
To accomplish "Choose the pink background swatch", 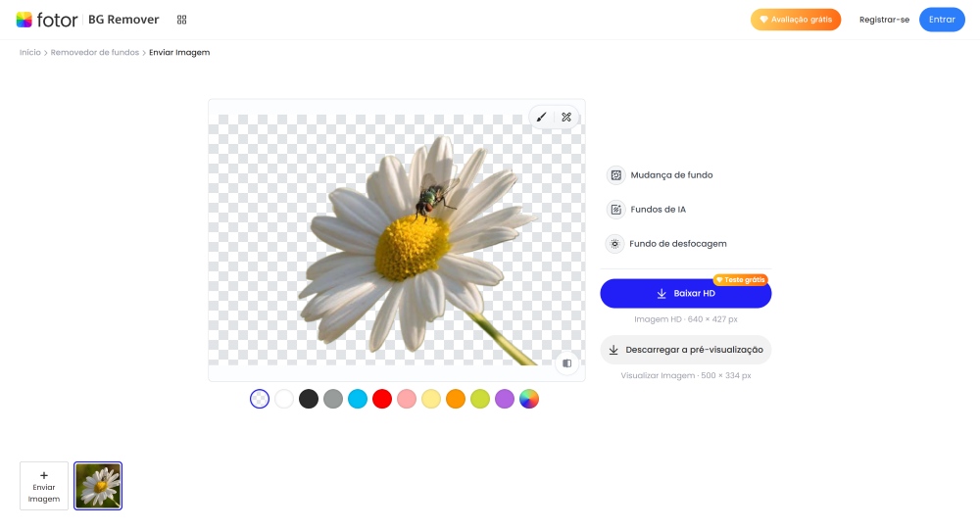I will point(407,399).
